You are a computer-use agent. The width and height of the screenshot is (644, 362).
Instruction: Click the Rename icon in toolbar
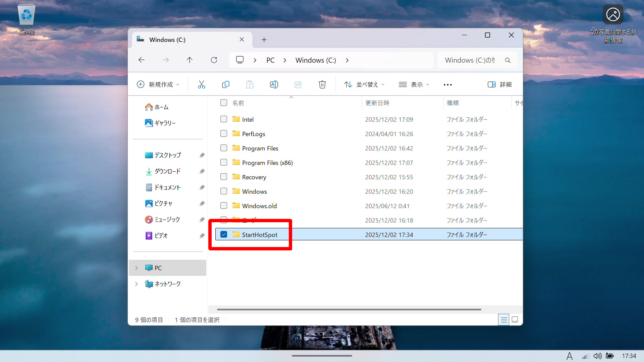[x=274, y=84]
